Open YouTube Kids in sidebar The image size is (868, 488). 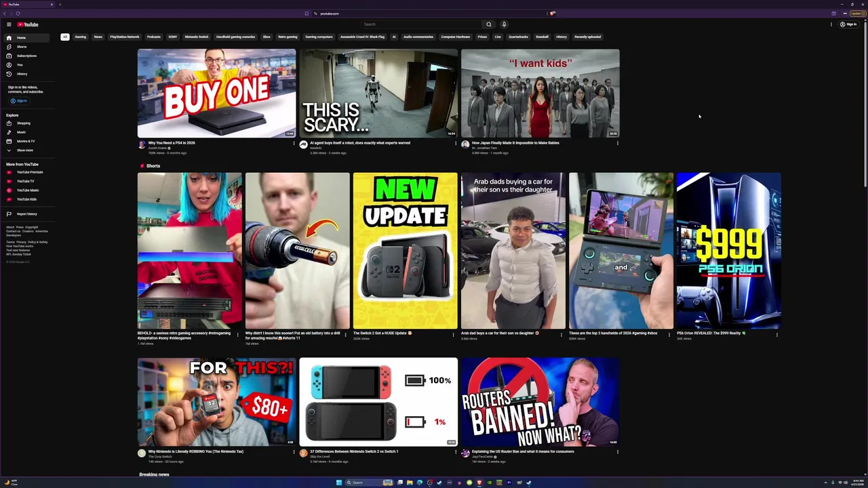tap(26, 199)
